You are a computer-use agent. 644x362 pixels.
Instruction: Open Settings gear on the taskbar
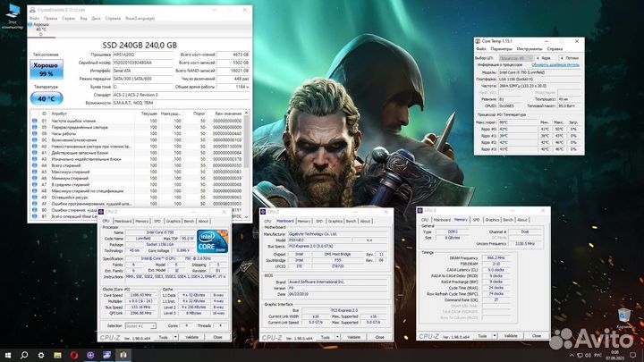(x=41, y=355)
